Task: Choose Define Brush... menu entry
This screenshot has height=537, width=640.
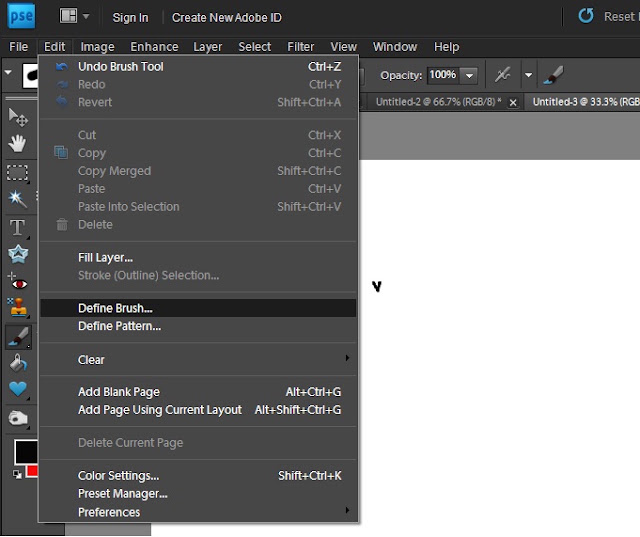Action: point(198,308)
